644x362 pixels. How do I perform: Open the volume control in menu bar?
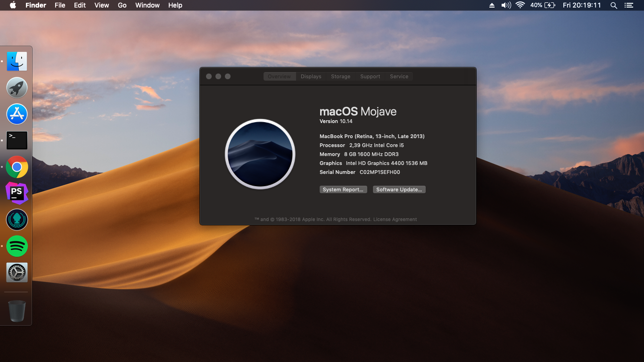pyautogui.click(x=506, y=5)
